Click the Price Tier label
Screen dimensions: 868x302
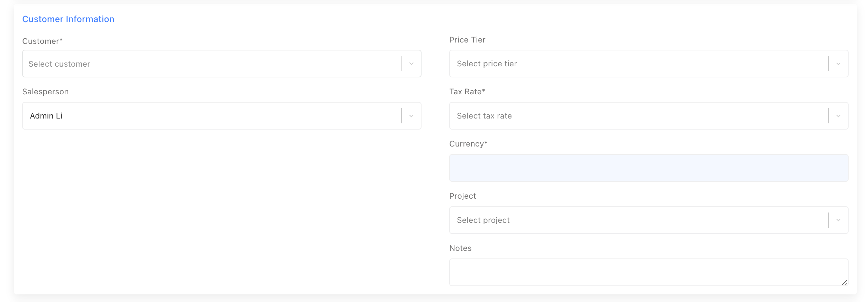coord(467,40)
